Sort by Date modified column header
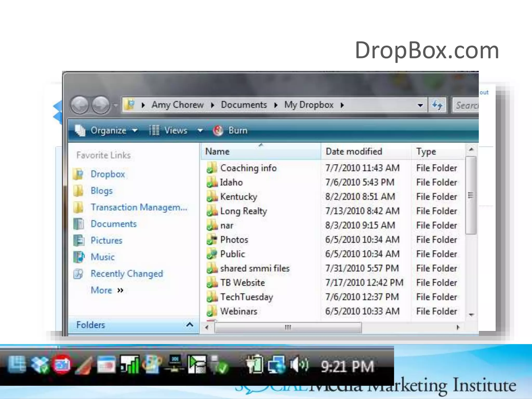Viewport: 532px width, 399px height. pyautogui.click(x=366, y=151)
